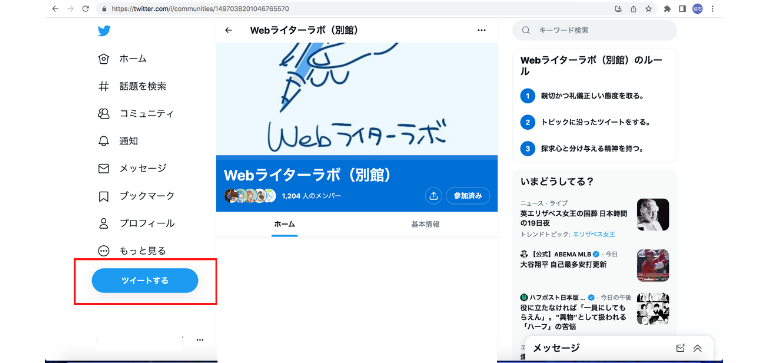Click the キーワード検索 search field

tap(595, 30)
